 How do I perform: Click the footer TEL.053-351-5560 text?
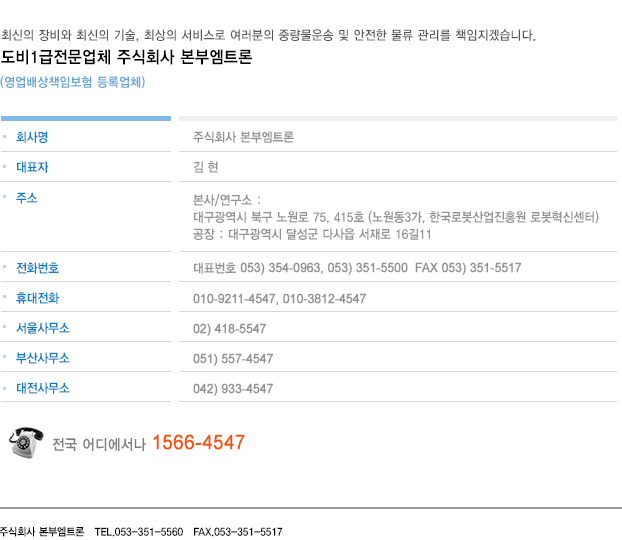(138, 532)
